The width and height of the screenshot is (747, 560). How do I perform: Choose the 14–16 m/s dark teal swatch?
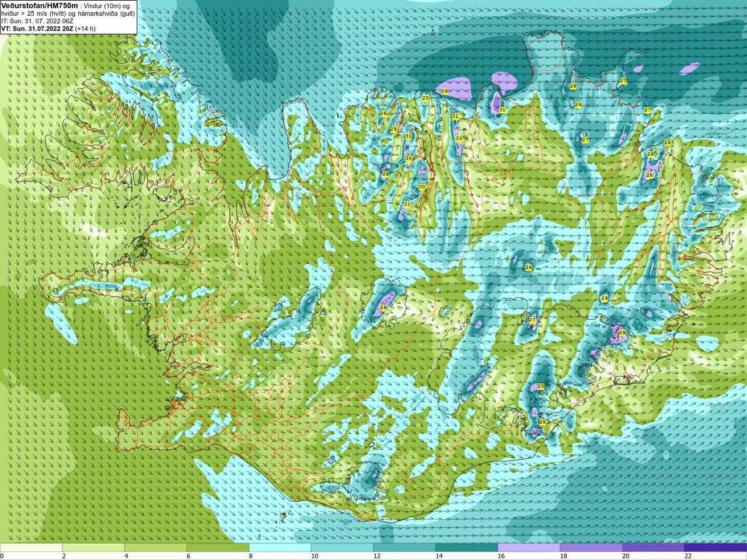click(467, 547)
